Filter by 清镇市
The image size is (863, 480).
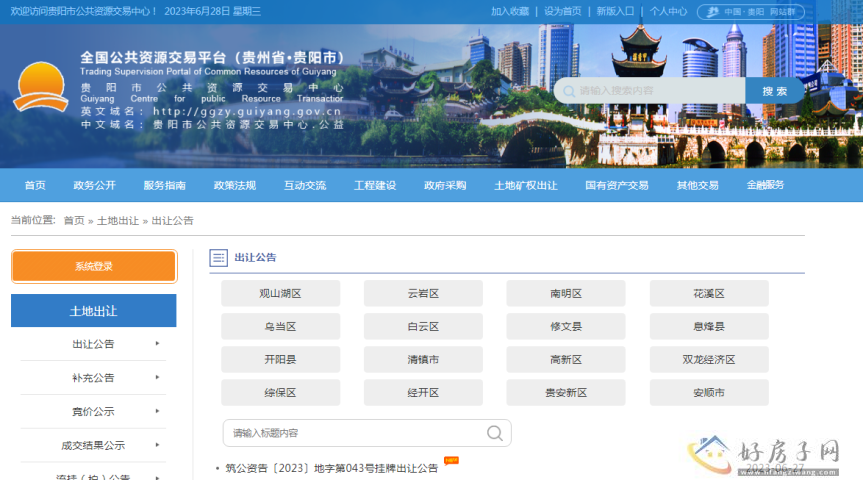click(x=423, y=359)
